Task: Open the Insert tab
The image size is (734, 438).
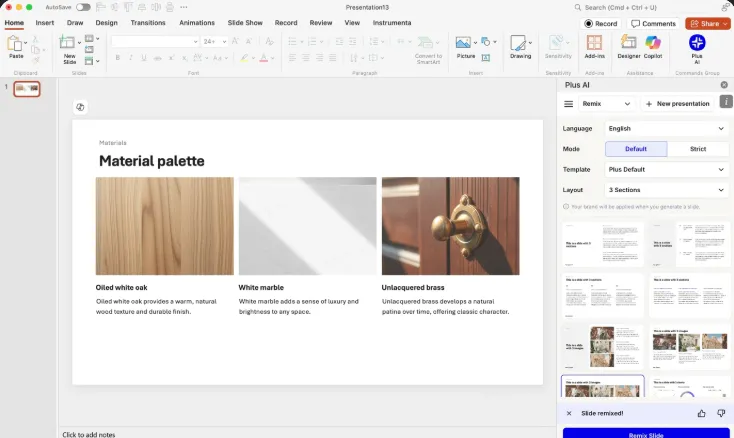Action: [44, 22]
